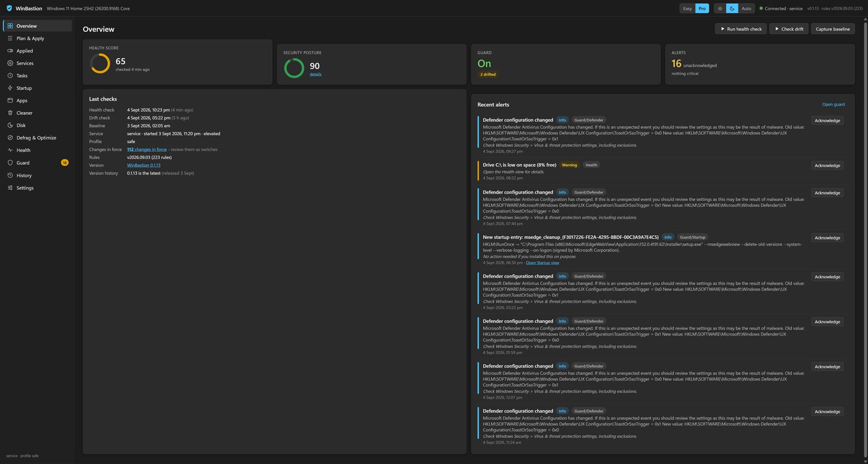The width and height of the screenshot is (868, 464).
Task: Open the Guard section in sidebar
Action: pos(36,163)
